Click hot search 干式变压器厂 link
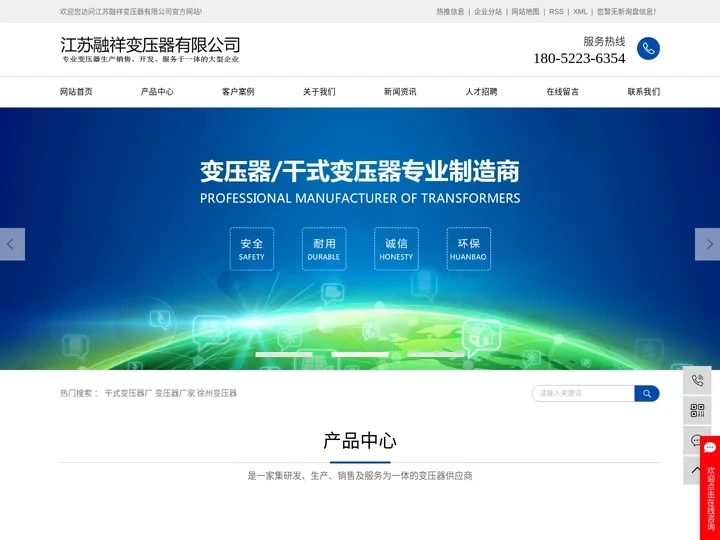720x540 pixels. [128, 393]
